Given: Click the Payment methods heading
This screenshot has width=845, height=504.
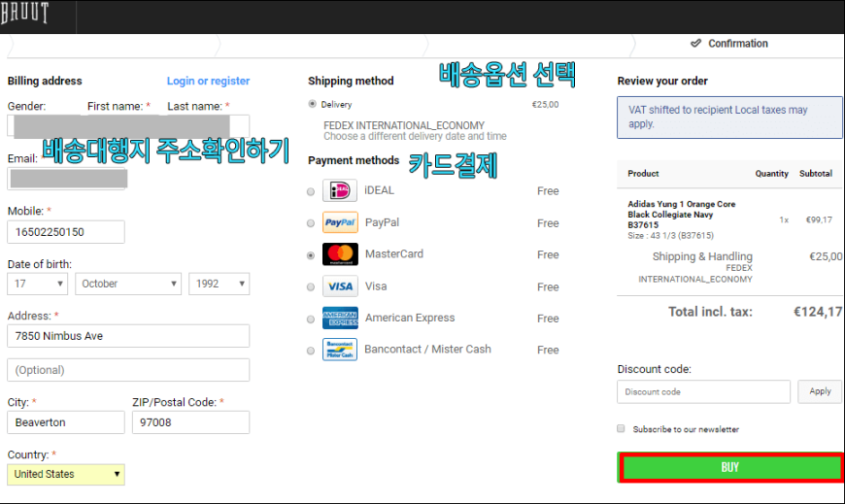Looking at the screenshot, I should pyautogui.click(x=354, y=160).
